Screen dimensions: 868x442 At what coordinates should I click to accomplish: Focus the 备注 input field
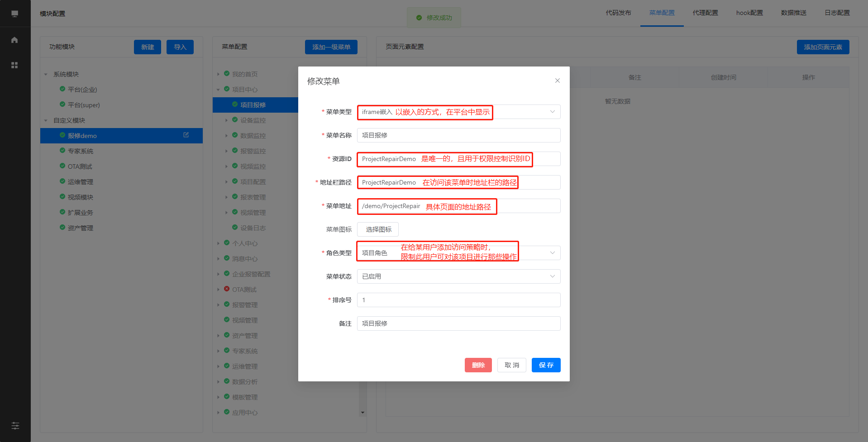[x=458, y=323]
